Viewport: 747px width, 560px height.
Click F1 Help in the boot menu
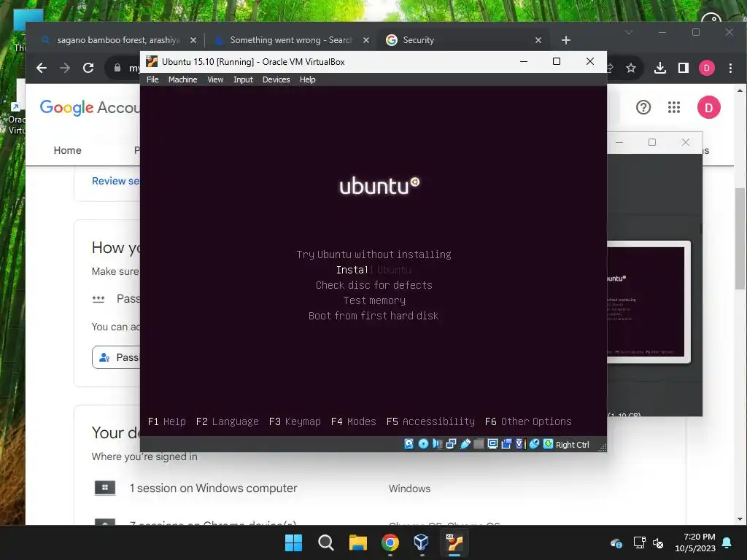(167, 421)
